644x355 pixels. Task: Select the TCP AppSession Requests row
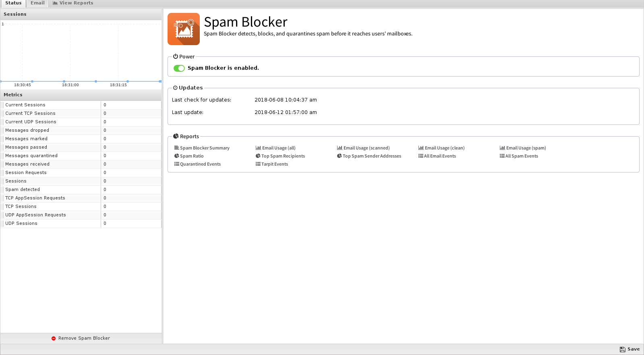coord(81,198)
